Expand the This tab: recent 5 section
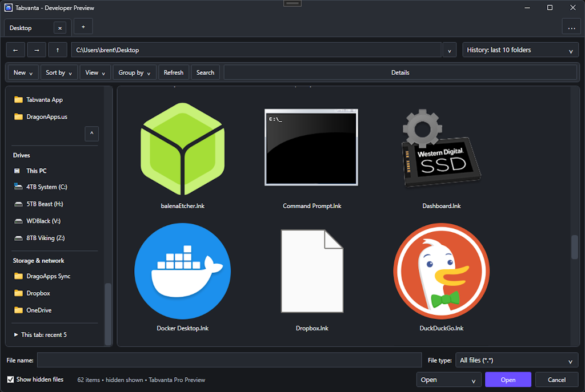The height and width of the screenshot is (392, 585). [x=41, y=334]
